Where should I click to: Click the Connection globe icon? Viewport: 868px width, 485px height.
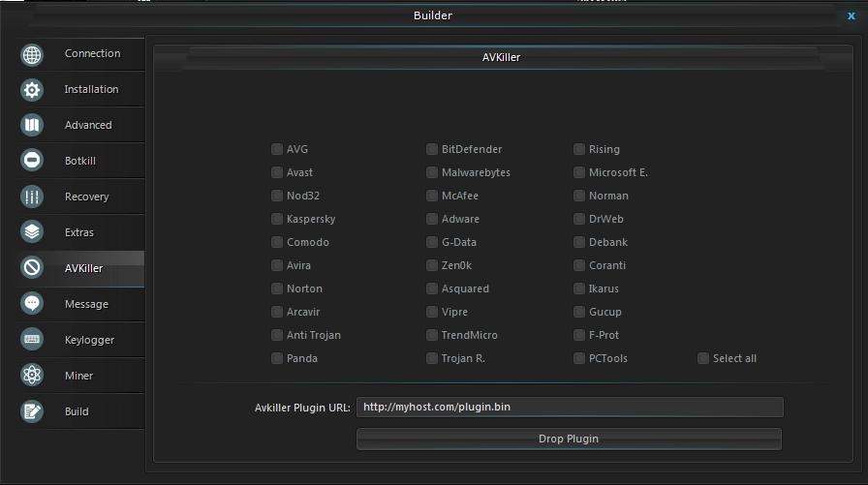tap(32, 55)
